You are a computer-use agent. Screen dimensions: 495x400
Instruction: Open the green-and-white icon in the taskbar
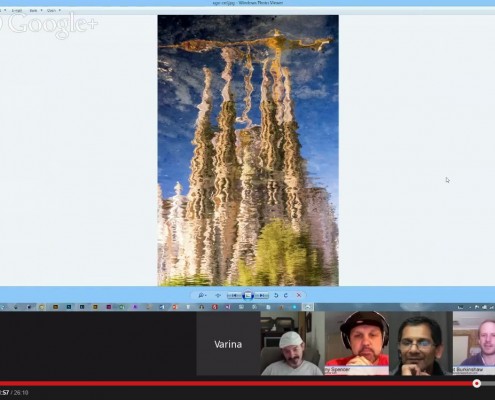(122, 307)
